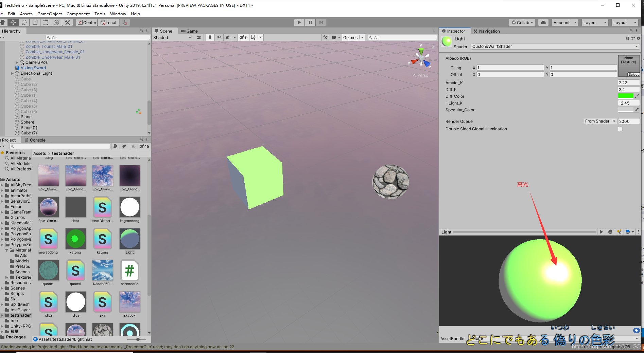Open the Shaded draw mode dropdown
The image size is (644, 353).
(x=172, y=37)
